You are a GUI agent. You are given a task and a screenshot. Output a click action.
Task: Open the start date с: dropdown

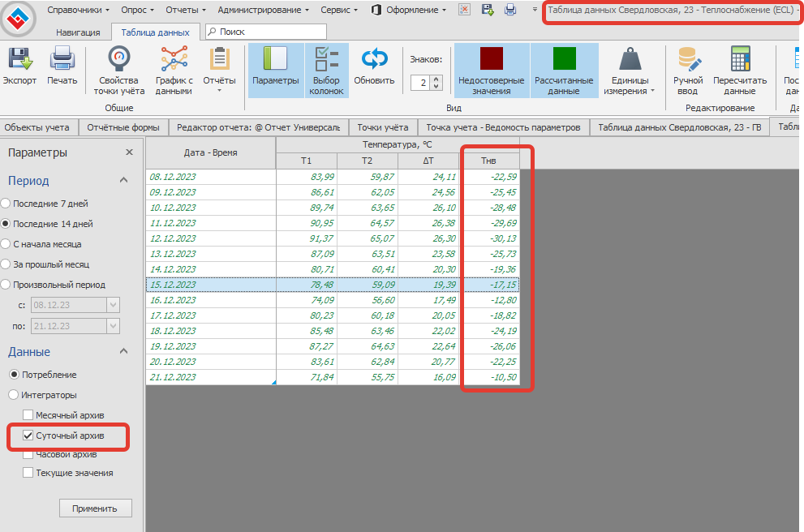114,305
